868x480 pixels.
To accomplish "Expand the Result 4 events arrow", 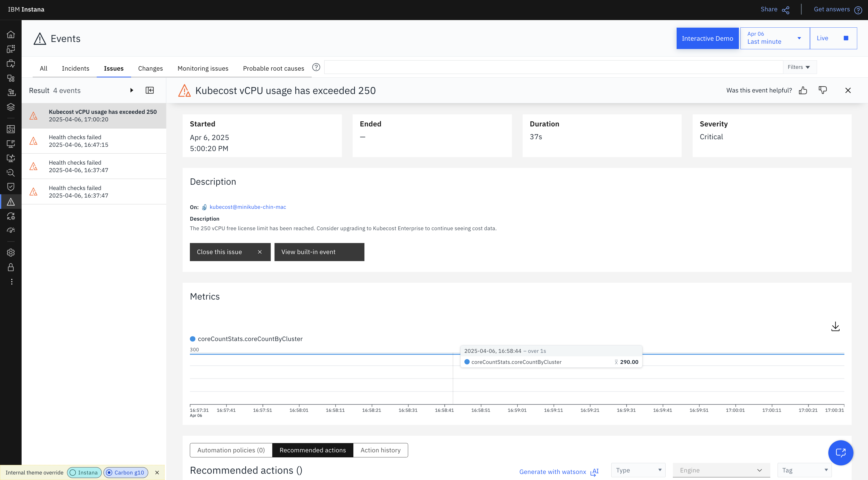I will pos(131,90).
